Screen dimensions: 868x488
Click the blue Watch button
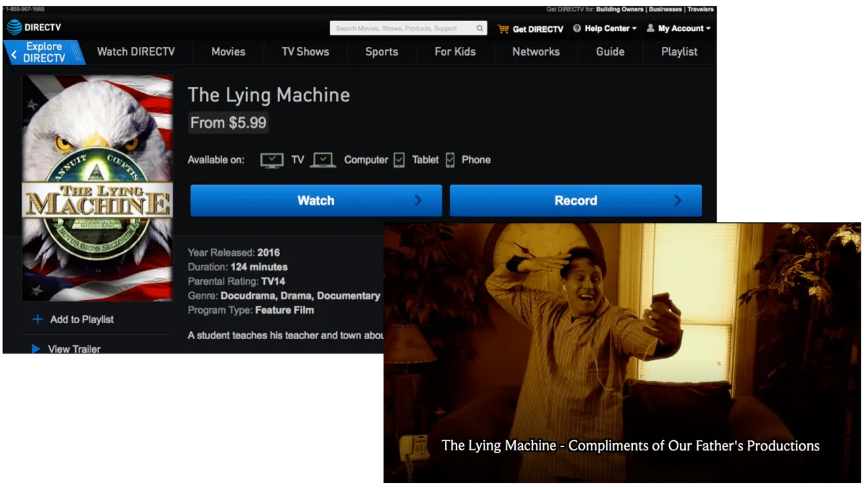point(316,200)
